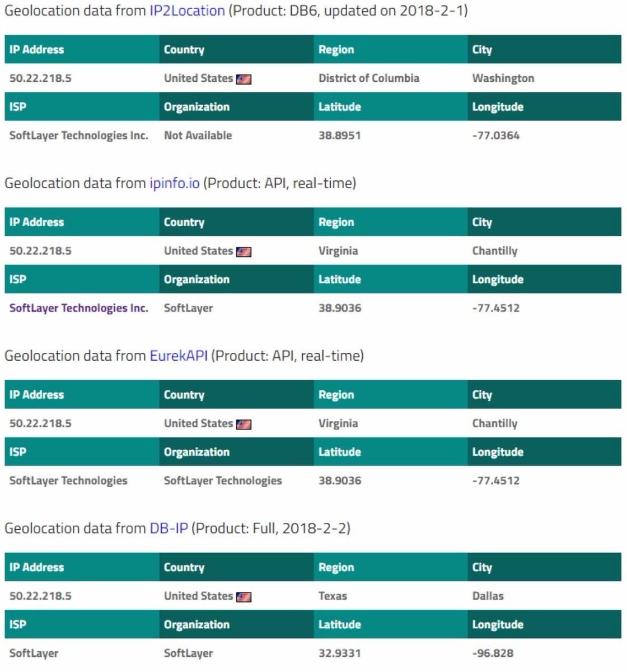Click latitude value 32.9331
This screenshot has width=627, height=672.
pos(340,653)
